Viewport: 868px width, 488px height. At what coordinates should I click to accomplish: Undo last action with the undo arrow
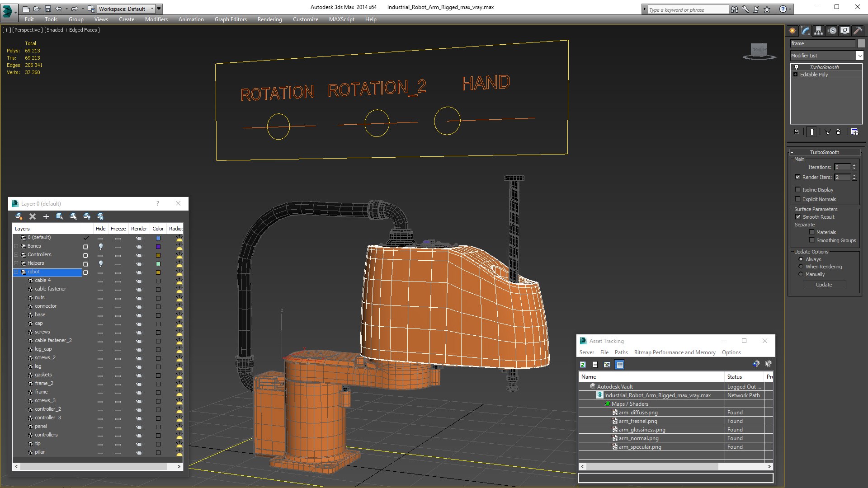coord(58,9)
